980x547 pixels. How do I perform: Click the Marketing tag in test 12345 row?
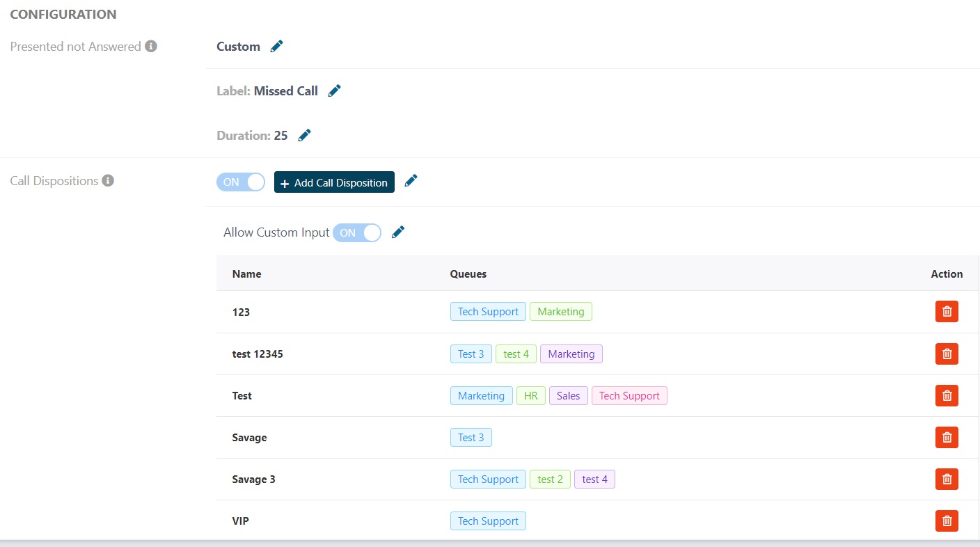click(x=571, y=354)
